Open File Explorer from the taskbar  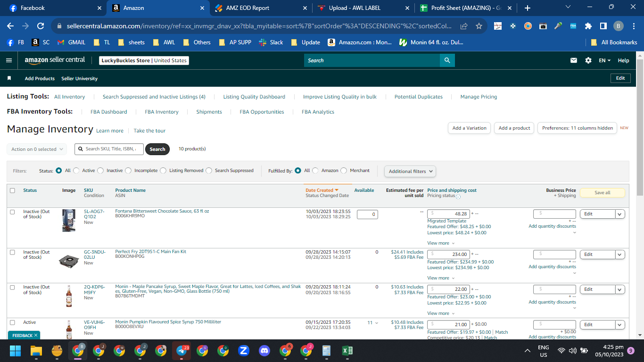[36, 351]
